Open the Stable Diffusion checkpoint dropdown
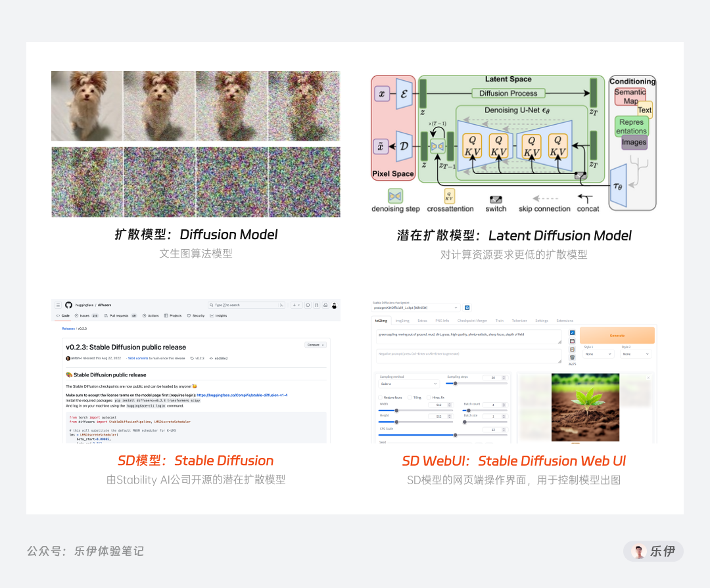Viewport: 710px width, 588px height. click(415, 307)
